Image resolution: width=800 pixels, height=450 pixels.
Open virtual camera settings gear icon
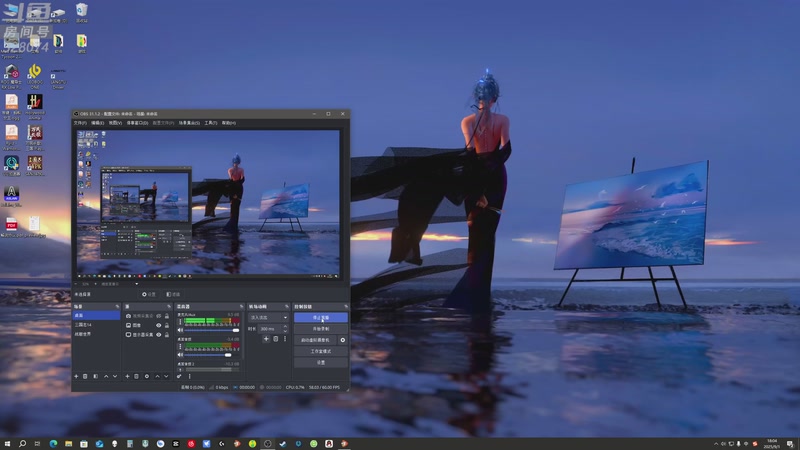(x=342, y=340)
